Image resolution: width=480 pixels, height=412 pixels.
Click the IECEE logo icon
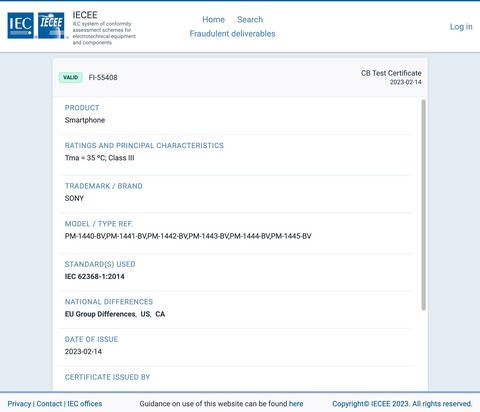[x=51, y=26]
